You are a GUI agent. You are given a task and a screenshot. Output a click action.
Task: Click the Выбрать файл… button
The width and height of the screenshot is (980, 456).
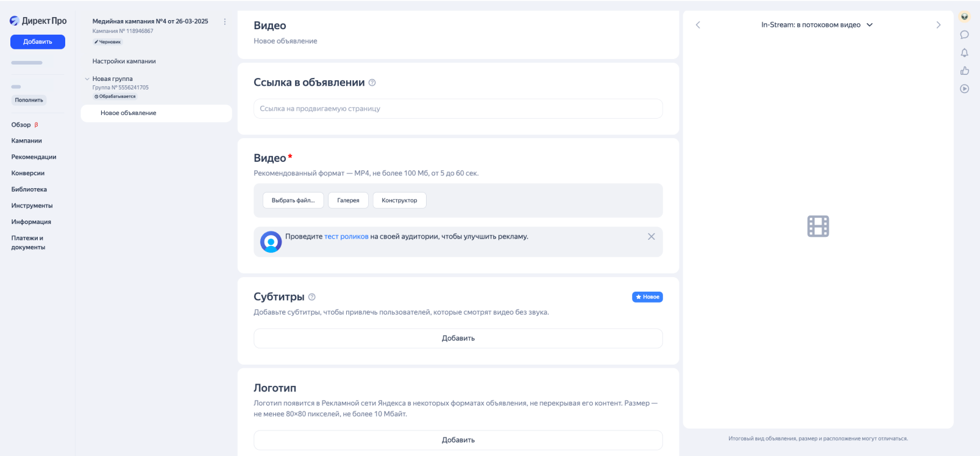[x=293, y=200]
